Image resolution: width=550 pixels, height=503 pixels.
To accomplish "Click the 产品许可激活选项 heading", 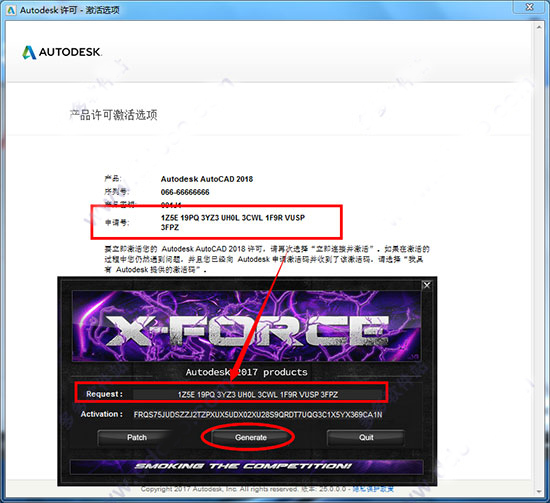I will pyautogui.click(x=113, y=115).
